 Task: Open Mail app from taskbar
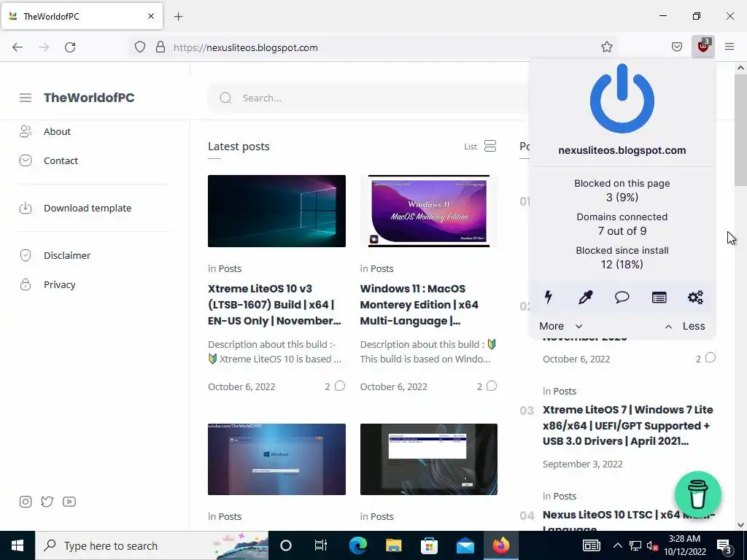[x=465, y=545]
